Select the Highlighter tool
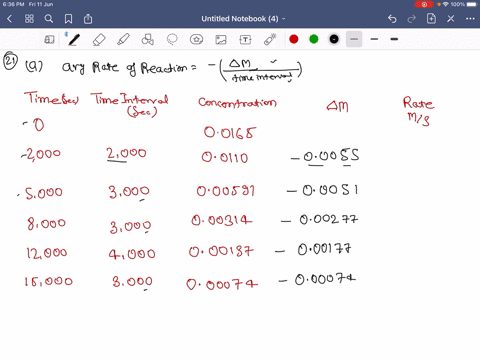Image resolution: width=480 pixels, height=360 pixels. (123, 39)
